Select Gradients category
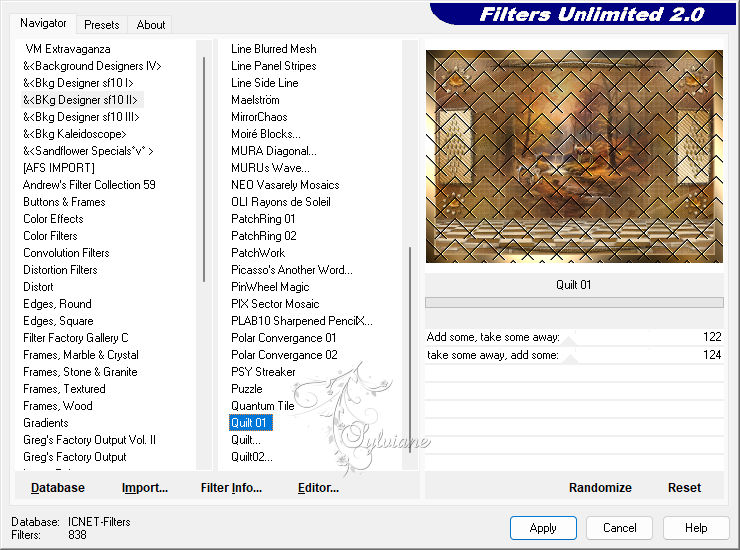This screenshot has height=550, width=740. [46, 423]
